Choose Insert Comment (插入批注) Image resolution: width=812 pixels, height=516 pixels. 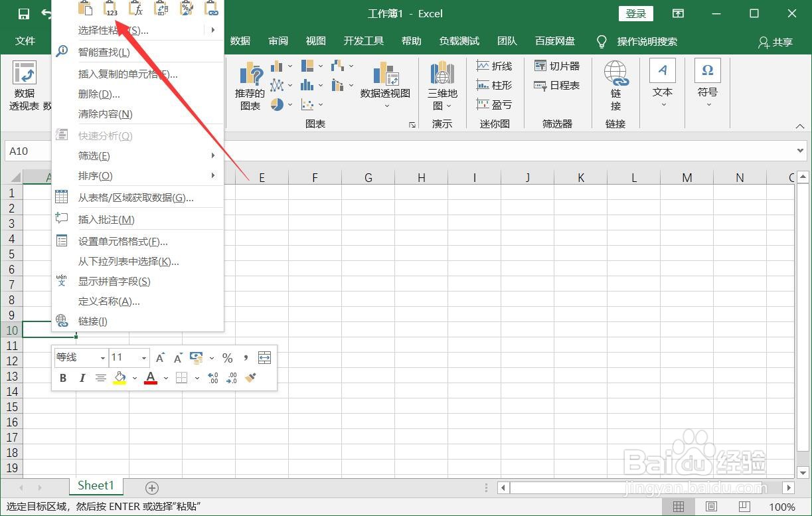(x=138, y=220)
